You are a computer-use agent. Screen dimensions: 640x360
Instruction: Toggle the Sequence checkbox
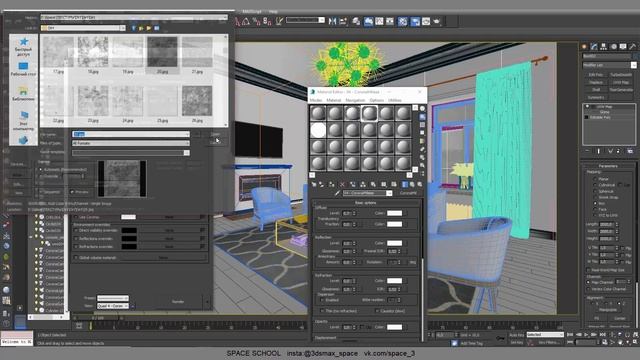[x=41, y=192]
